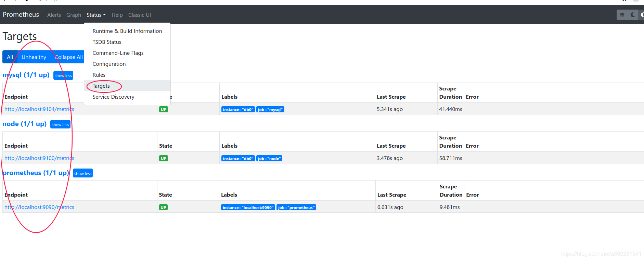This screenshot has height=260, width=644.
Task: Select Targets in the Status menu
Action: pos(127,86)
